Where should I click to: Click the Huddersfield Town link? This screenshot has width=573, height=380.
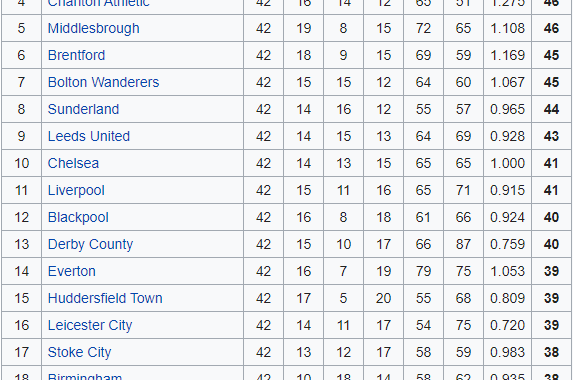105,299
